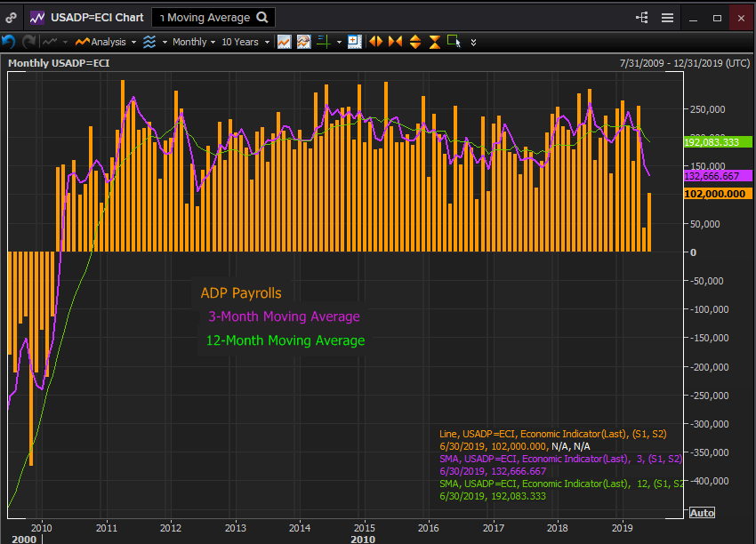The width and height of the screenshot is (756, 544).
Task: Click the magenta 132,666.667 value tag
Action: [x=718, y=176]
